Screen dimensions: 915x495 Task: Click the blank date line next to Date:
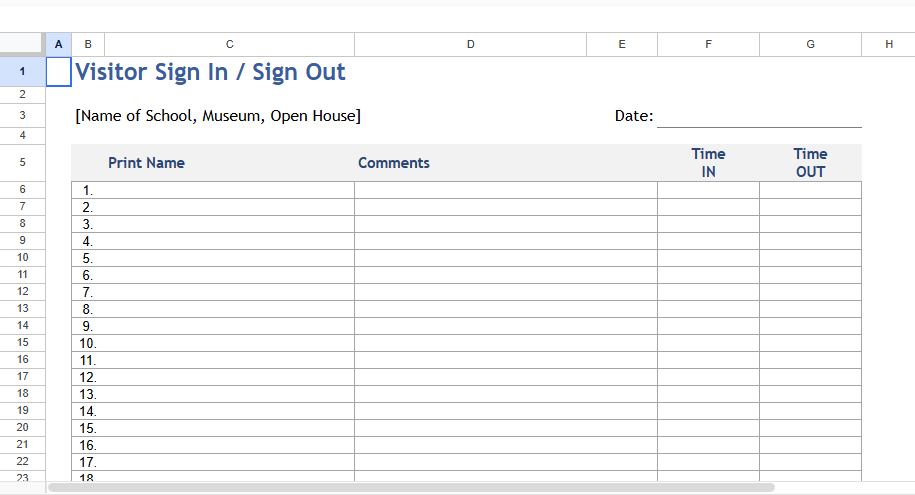[758, 117]
